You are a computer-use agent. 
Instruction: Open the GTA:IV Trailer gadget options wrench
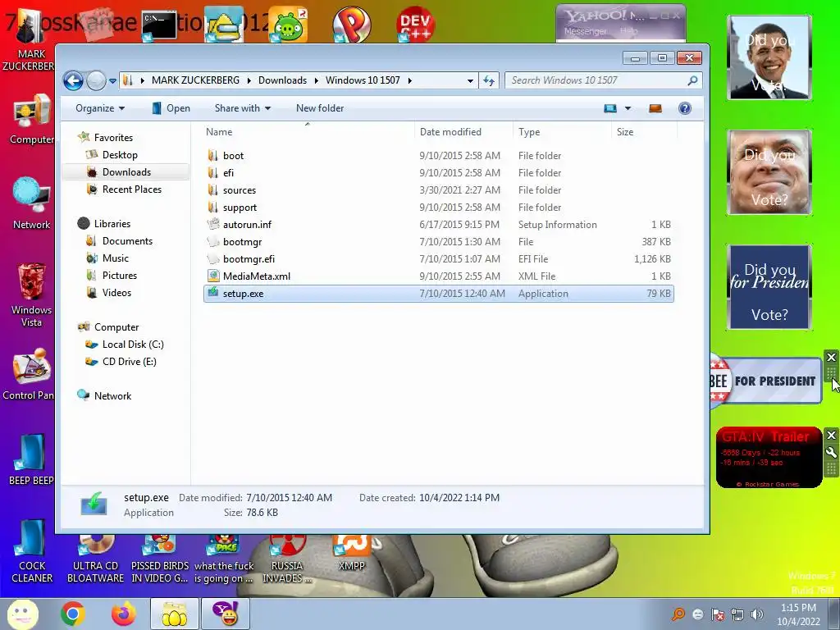(x=831, y=452)
